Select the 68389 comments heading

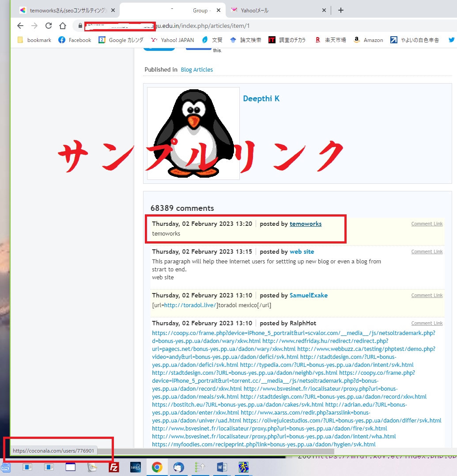click(182, 208)
